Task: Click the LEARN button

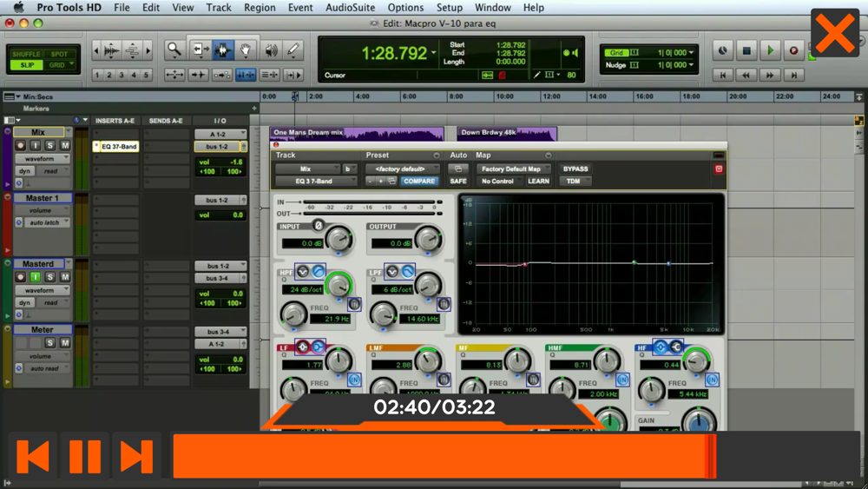Action: click(x=538, y=181)
